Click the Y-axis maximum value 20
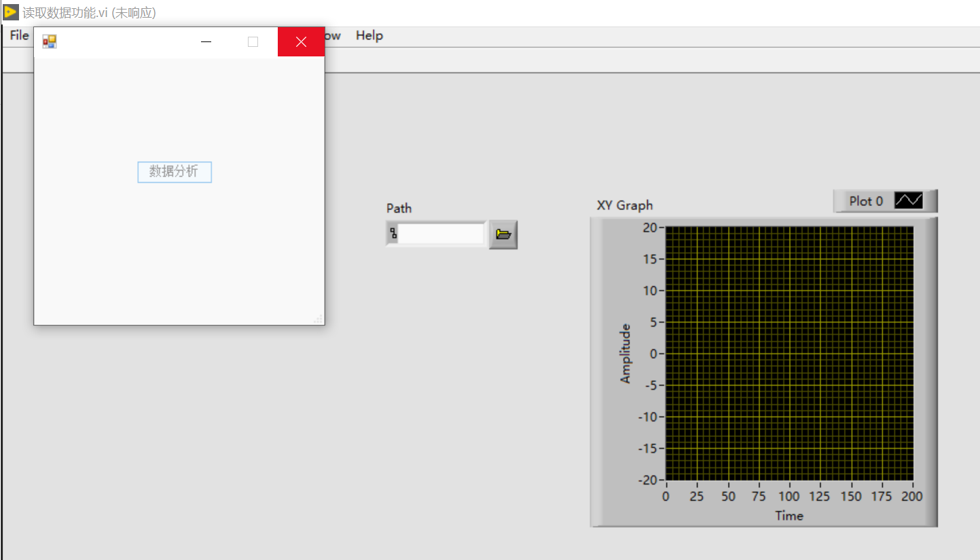The image size is (980, 560). click(x=649, y=228)
